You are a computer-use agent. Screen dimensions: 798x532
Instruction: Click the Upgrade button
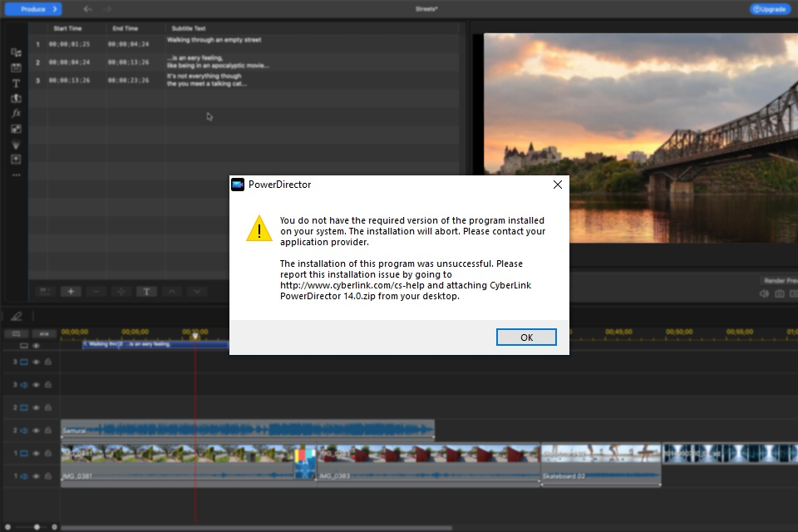(x=770, y=9)
